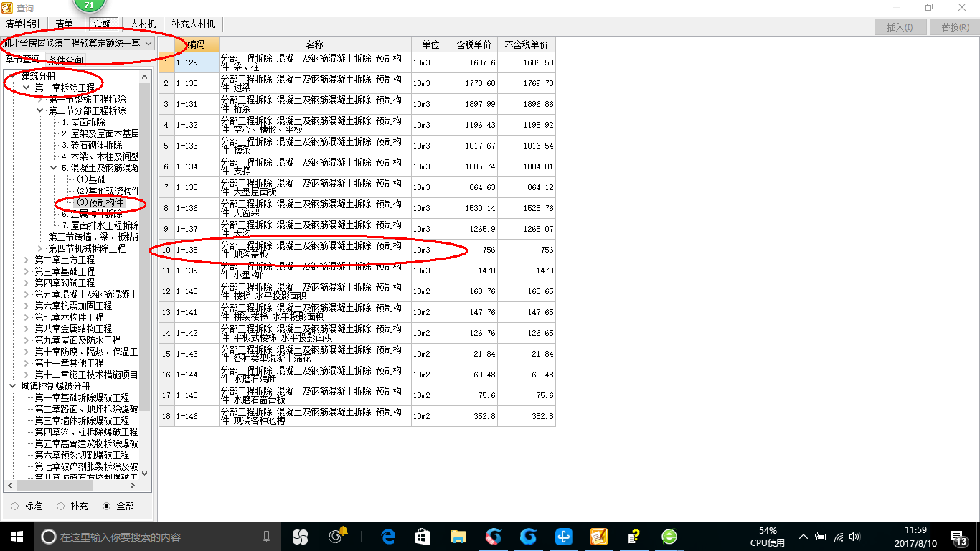
Task: Select row 1-140 楼梯 水平投影面积
Action: coord(357,291)
